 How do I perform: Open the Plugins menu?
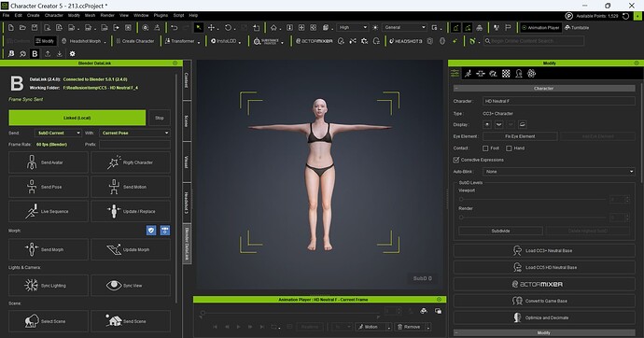point(161,15)
